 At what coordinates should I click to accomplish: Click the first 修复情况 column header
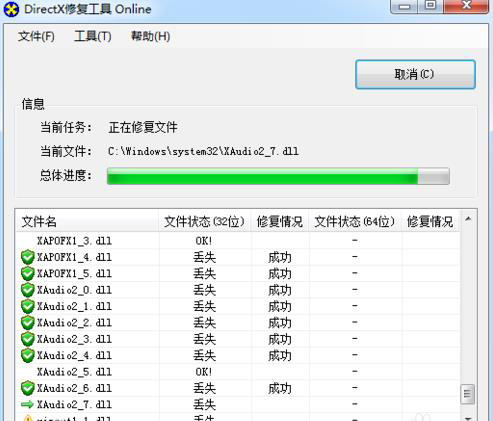point(280,221)
